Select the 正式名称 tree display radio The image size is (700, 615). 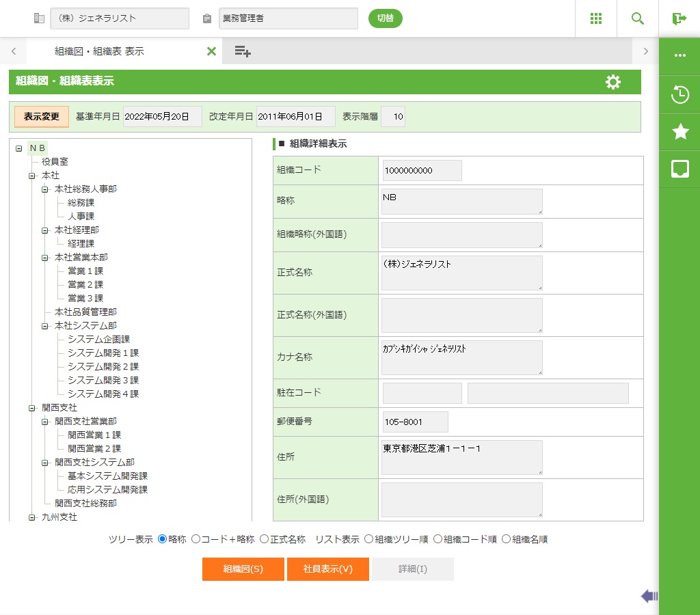(265, 539)
